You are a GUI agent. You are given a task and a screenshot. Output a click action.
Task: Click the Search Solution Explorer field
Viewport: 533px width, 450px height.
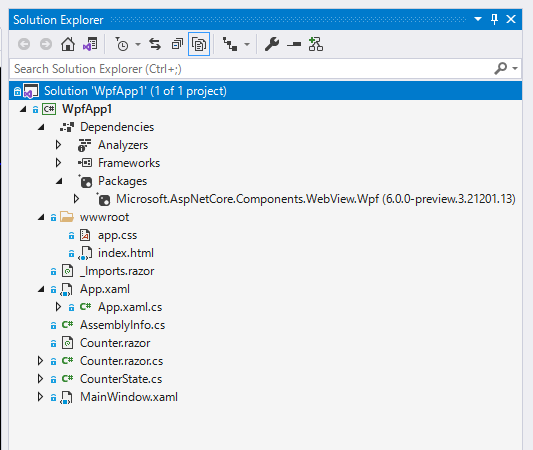point(252,69)
